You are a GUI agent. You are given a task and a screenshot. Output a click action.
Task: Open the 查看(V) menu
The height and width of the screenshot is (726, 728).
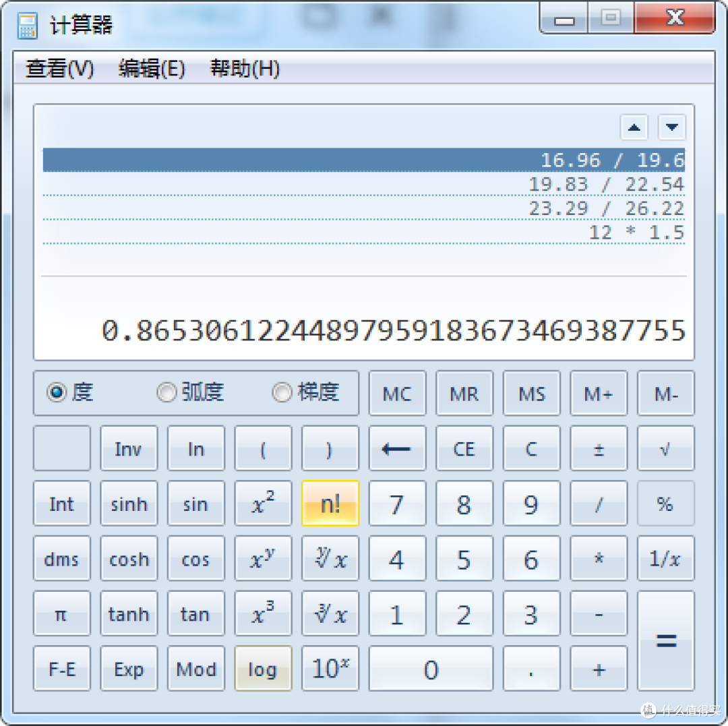click(59, 69)
